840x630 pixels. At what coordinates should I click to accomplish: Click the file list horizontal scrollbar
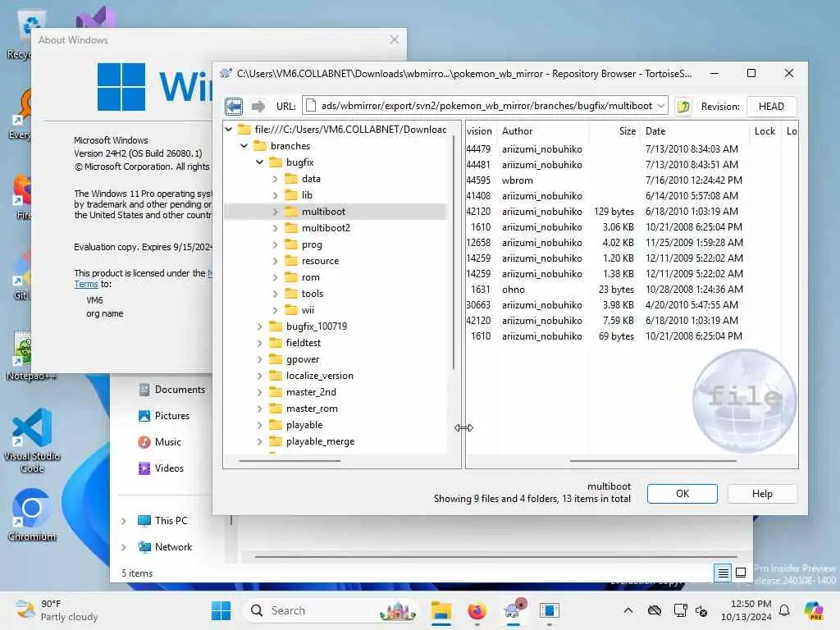[x=653, y=461]
